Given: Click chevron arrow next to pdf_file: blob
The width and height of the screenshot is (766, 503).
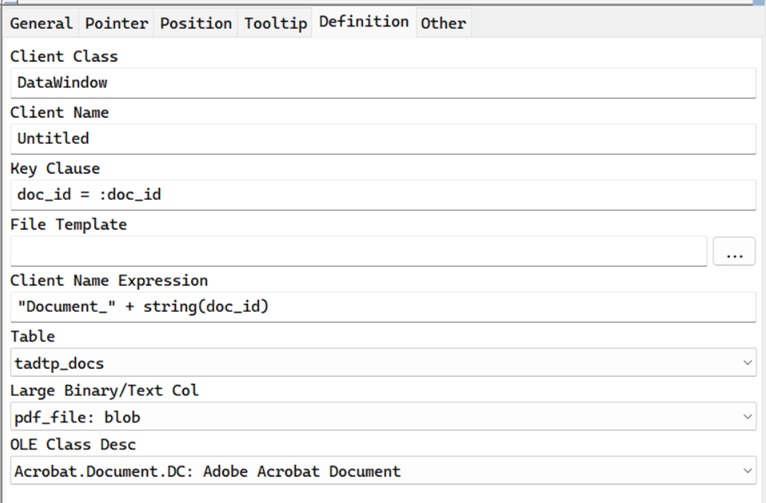Looking at the screenshot, I should click(x=747, y=417).
